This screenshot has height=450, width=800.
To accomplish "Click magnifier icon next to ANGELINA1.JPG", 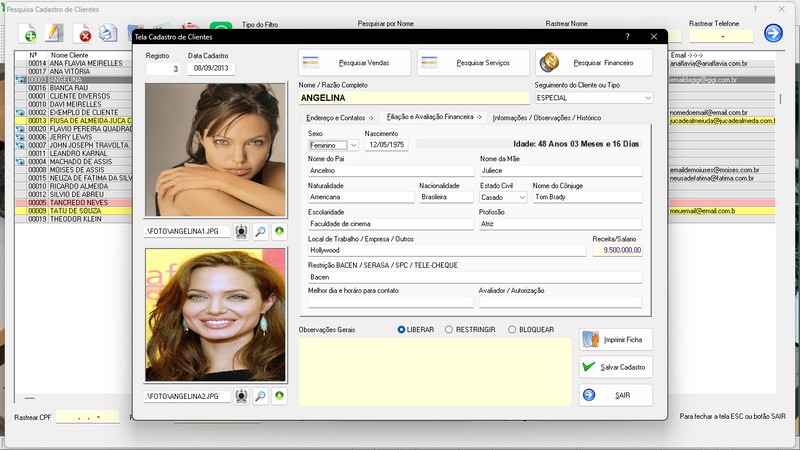I will (260, 232).
